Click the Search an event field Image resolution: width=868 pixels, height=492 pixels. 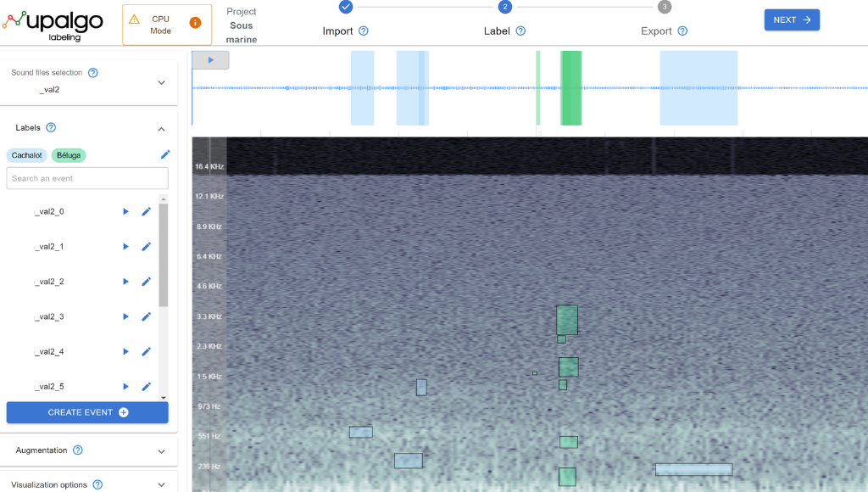87,178
